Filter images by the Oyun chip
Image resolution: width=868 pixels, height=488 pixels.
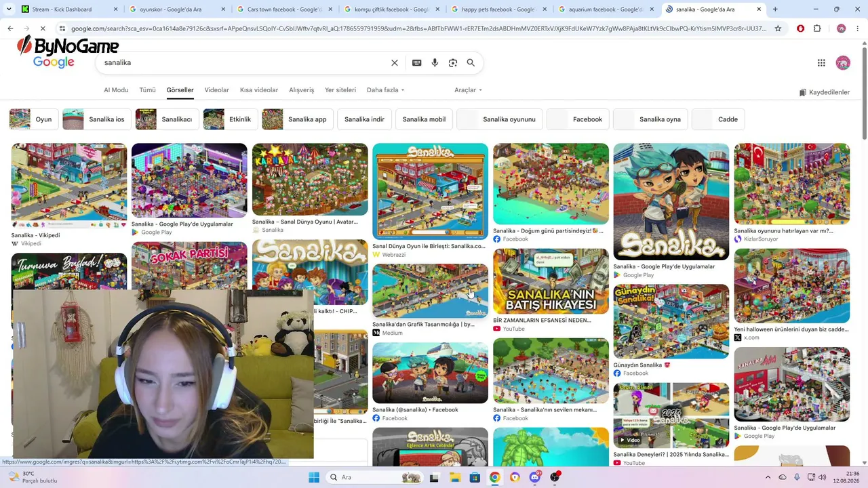tap(33, 119)
